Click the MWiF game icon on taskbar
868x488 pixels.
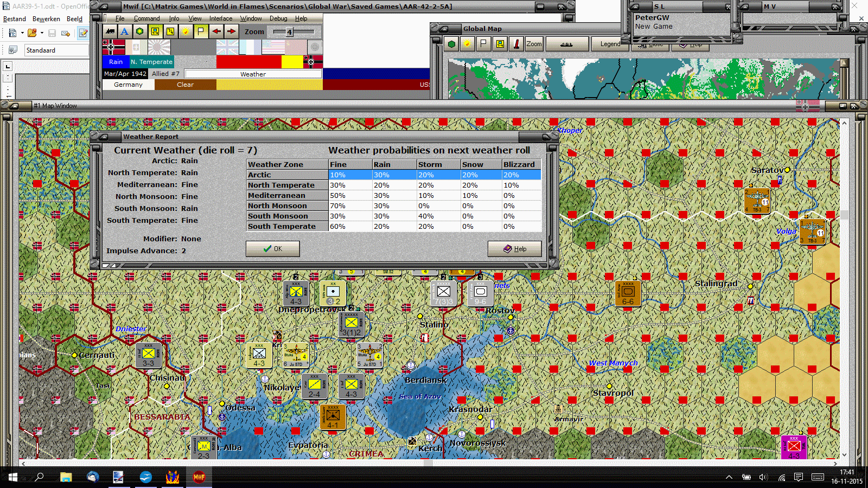coord(199,477)
